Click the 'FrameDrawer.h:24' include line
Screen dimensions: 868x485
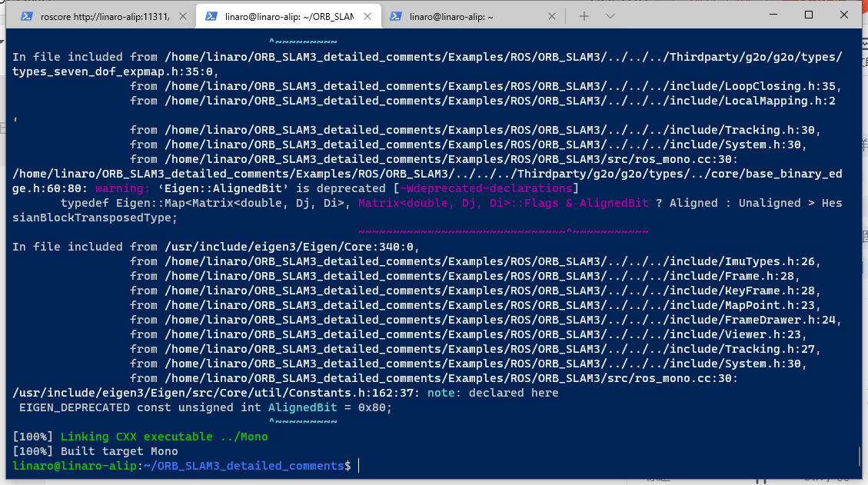[x=486, y=320]
